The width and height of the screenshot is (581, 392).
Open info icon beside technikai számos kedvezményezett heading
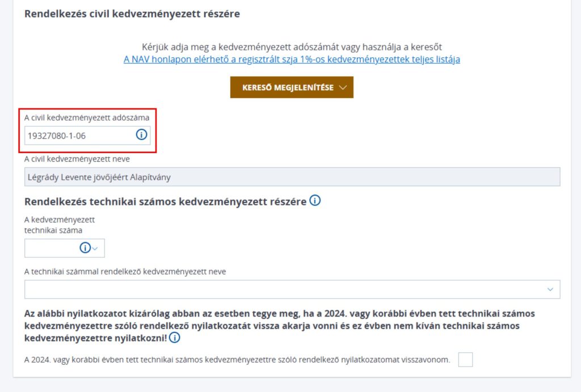315,200
